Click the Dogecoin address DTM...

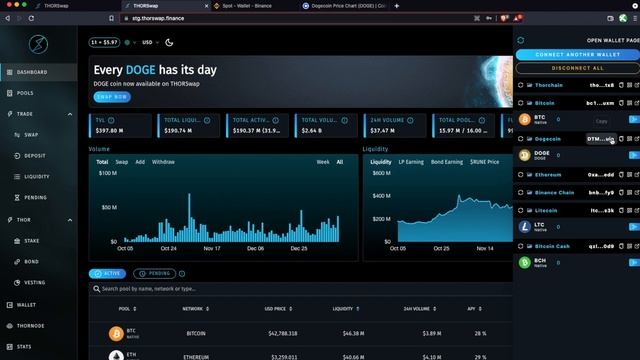[600, 139]
